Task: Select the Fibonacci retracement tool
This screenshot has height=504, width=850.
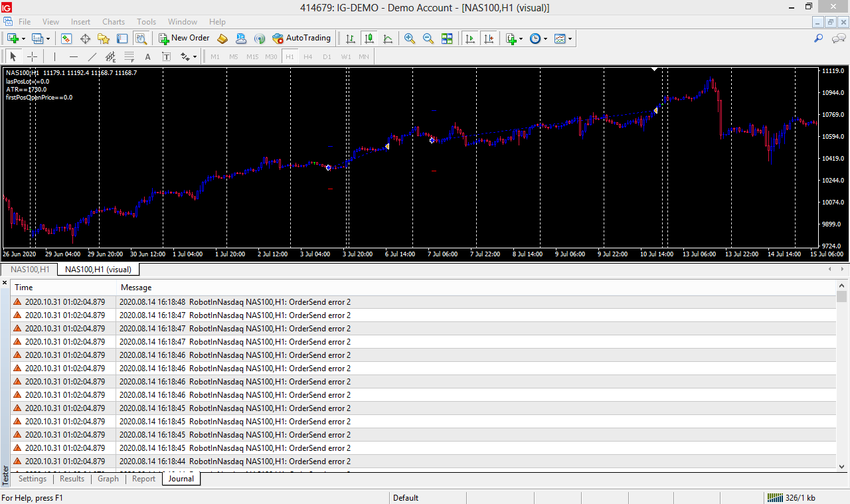Action: point(129,56)
